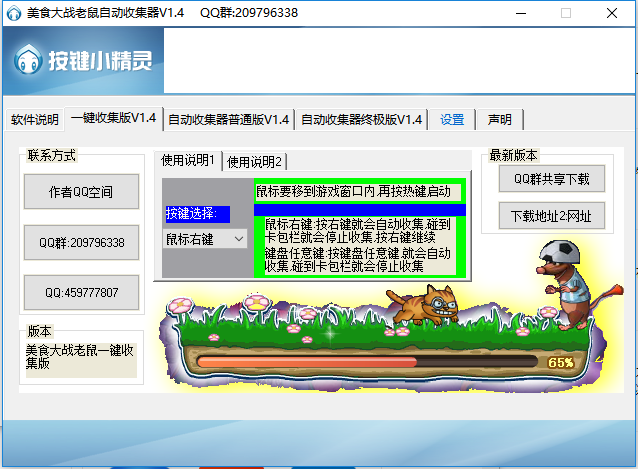Close the collector window

[612, 13]
